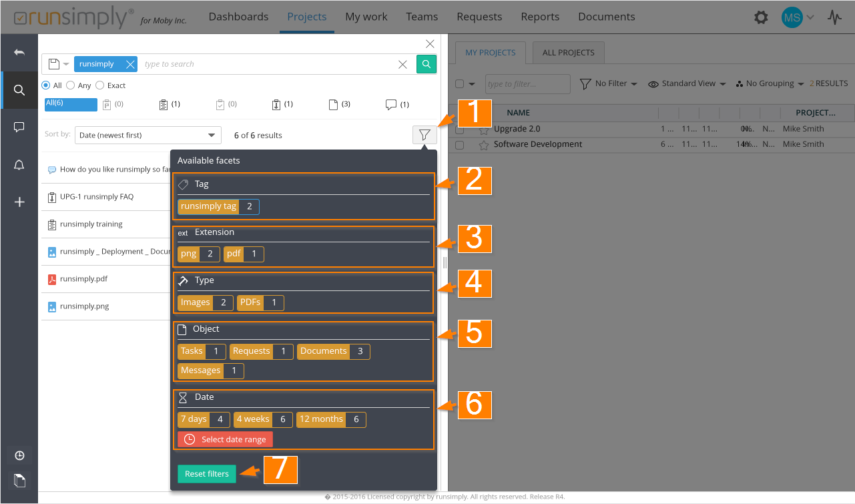The width and height of the screenshot is (855, 504).
Task: Open the notifications bell in sidebar
Action: click(x=19, y=165)
